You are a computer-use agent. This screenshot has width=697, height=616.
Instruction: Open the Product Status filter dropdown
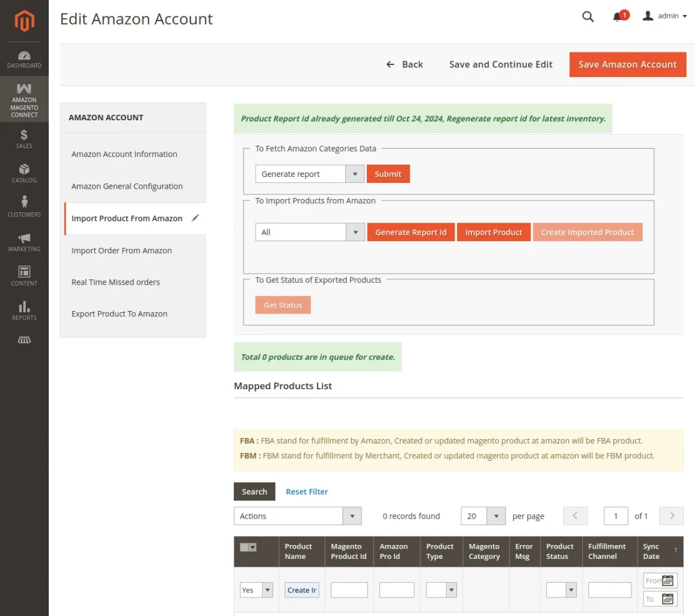coord(561,590)
